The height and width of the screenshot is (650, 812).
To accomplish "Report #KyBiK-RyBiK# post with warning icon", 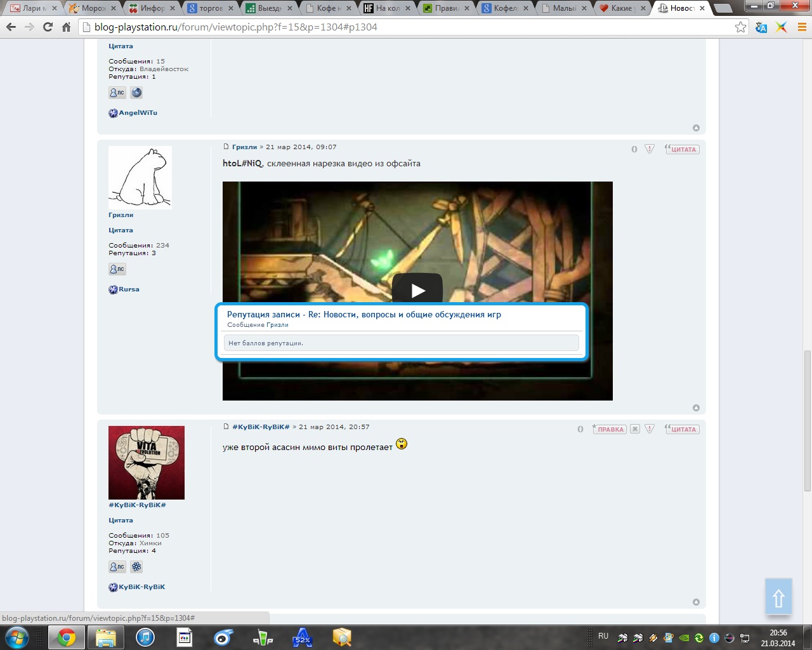I will (650, 429).
